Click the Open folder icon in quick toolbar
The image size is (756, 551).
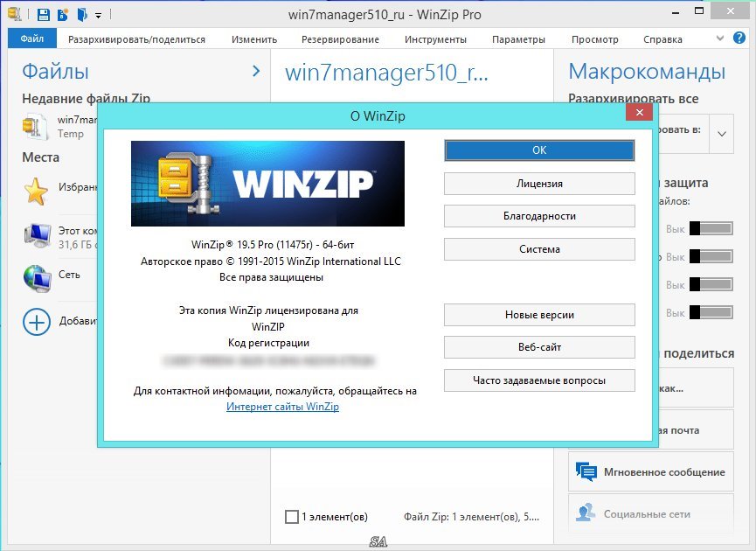point(82,15)
